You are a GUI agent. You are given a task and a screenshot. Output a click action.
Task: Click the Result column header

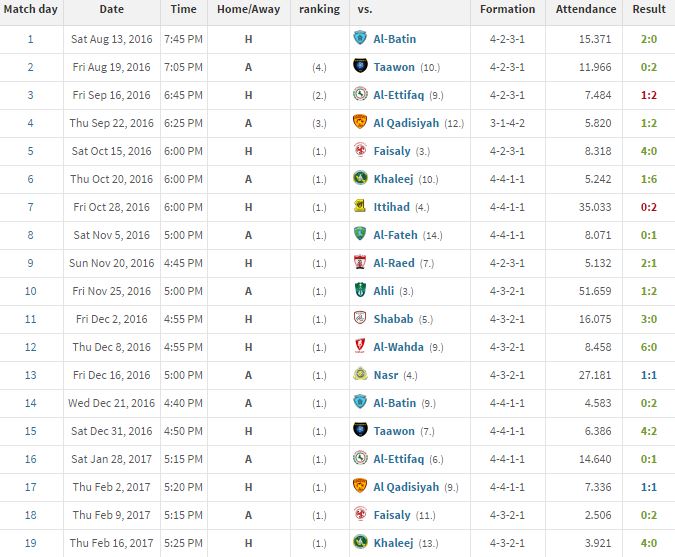(649, 9)
